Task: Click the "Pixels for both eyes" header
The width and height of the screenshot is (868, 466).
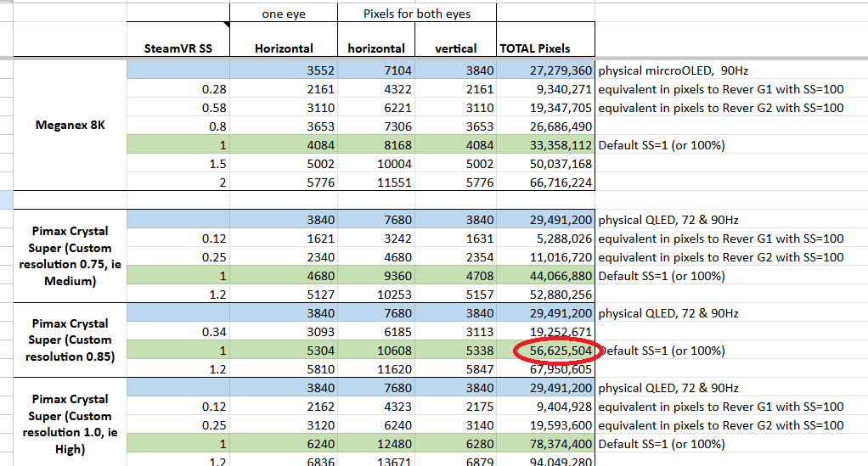Action: 417,13
